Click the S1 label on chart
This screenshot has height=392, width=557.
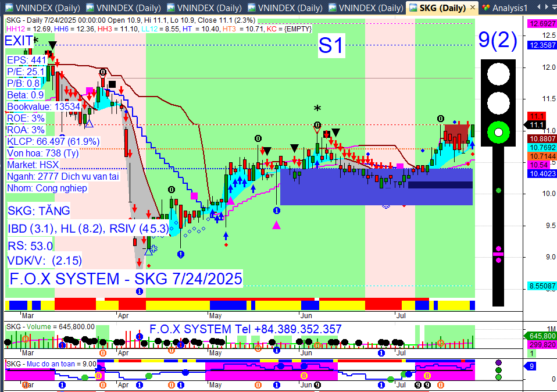click(x=331, y=45)
